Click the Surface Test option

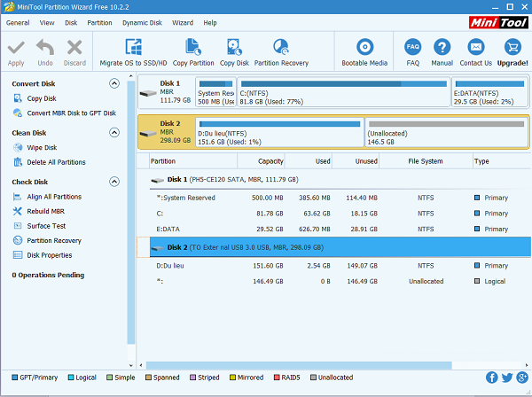[x=46, y=226]
